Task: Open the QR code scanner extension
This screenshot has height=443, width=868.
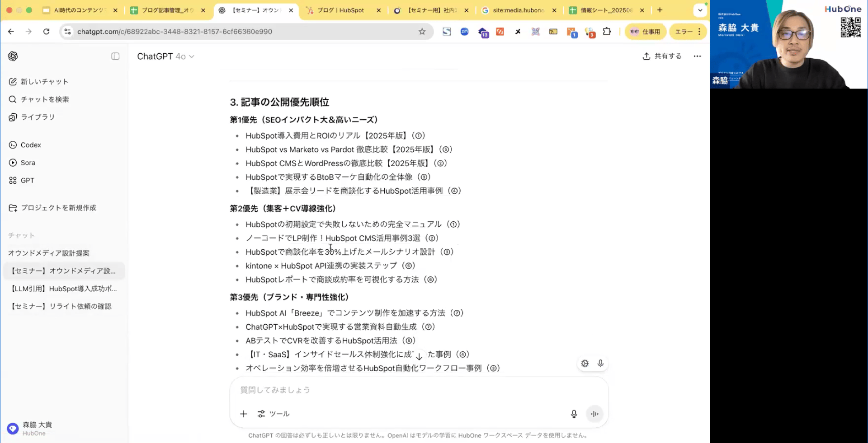Action: pos(536,32)
